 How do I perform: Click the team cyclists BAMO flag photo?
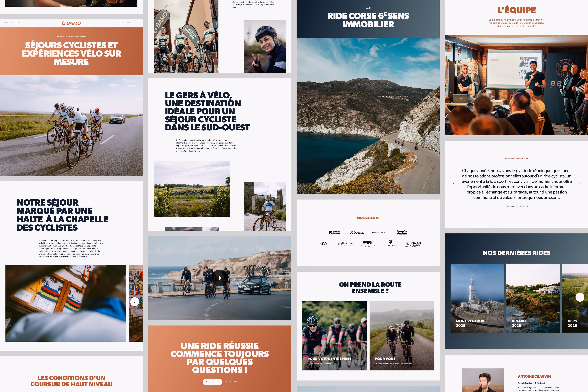pos(186,36)
